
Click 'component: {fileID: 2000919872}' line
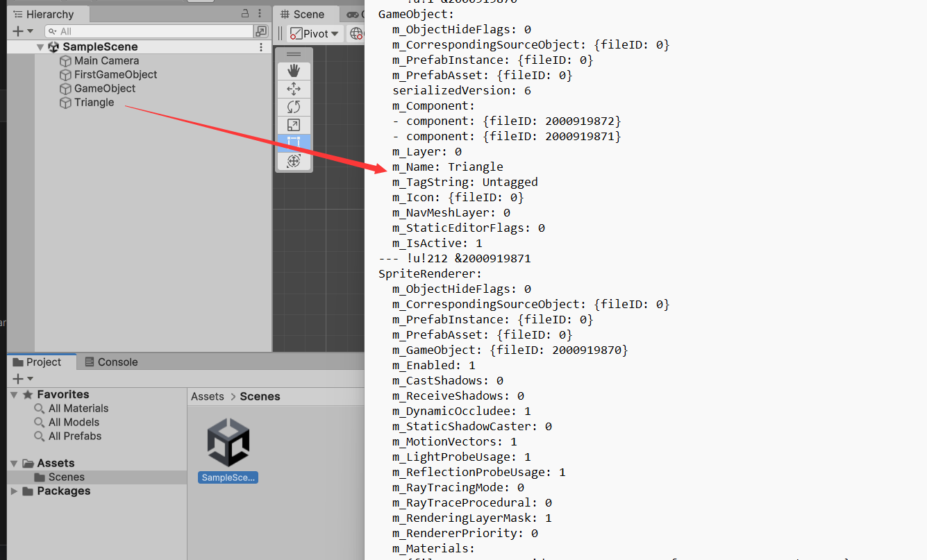pyautogui.click(x=506, y=121)
